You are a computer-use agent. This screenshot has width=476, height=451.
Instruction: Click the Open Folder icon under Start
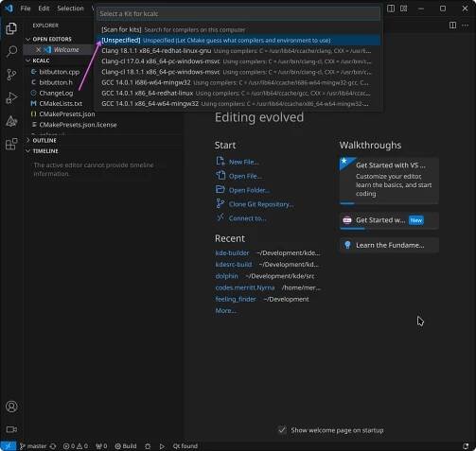(x=220, y=189)
